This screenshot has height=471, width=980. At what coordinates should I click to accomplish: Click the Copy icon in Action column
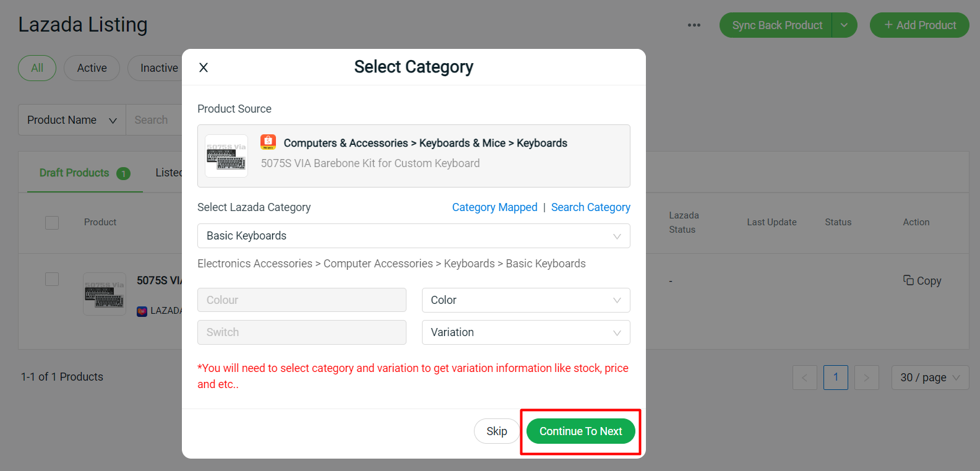click(908, 280)
